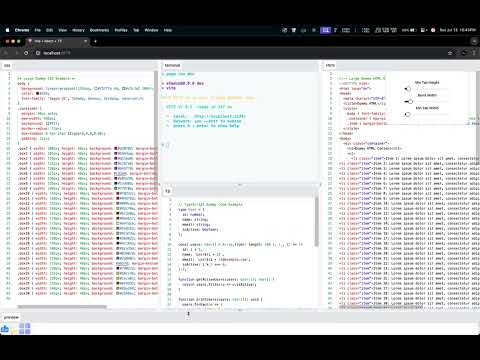Click the menu bar date and clock
480x360 pixels.
(x=458, y=30)
